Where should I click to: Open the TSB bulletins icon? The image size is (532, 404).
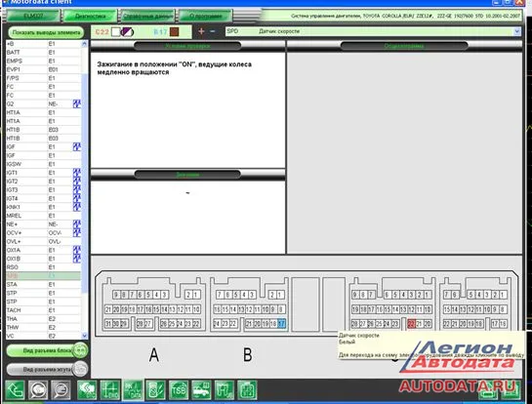pyautogui.click(x=179, y=390)
